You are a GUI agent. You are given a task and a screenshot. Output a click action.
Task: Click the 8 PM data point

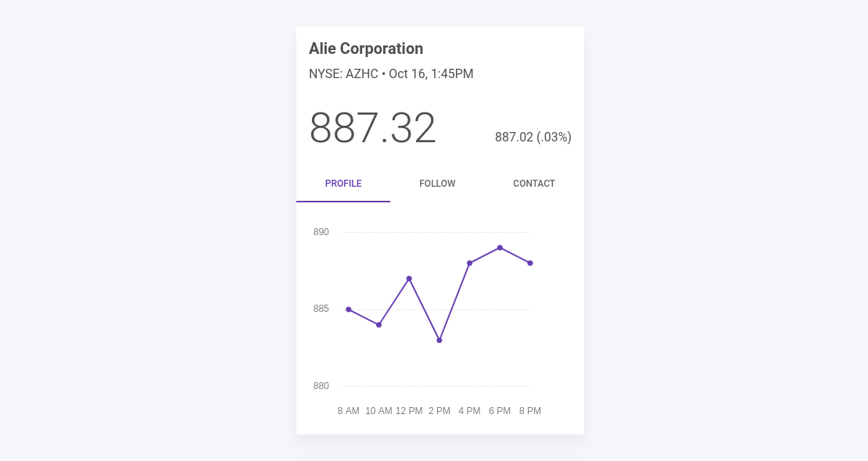530,263
